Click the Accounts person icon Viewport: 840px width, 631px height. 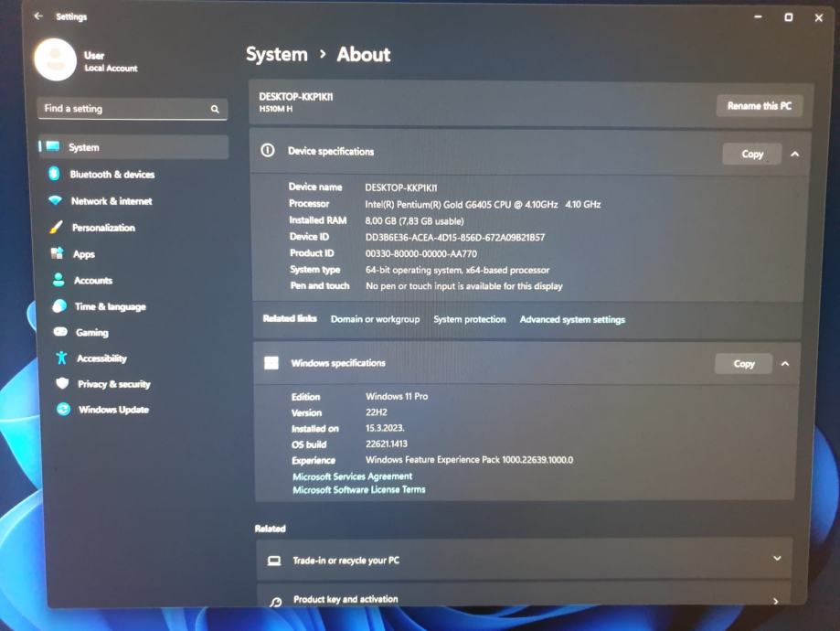pyautogui.click(x=58, y=279)
